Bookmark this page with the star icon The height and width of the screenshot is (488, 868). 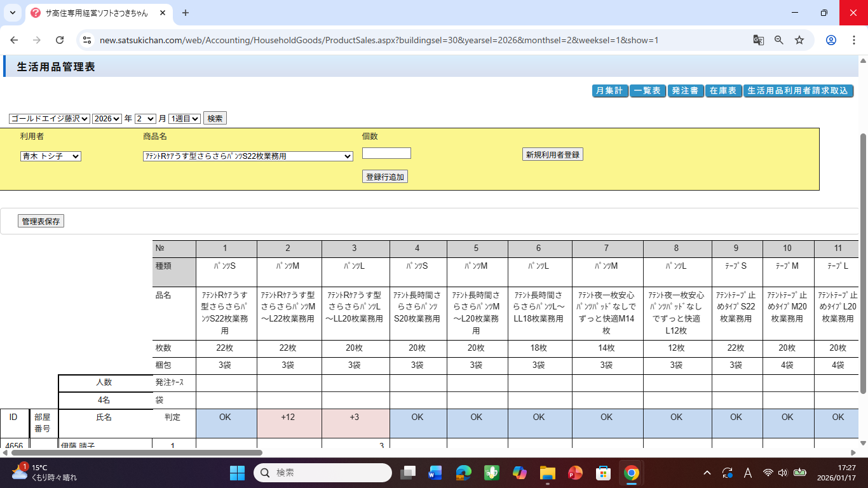point(799,40)
